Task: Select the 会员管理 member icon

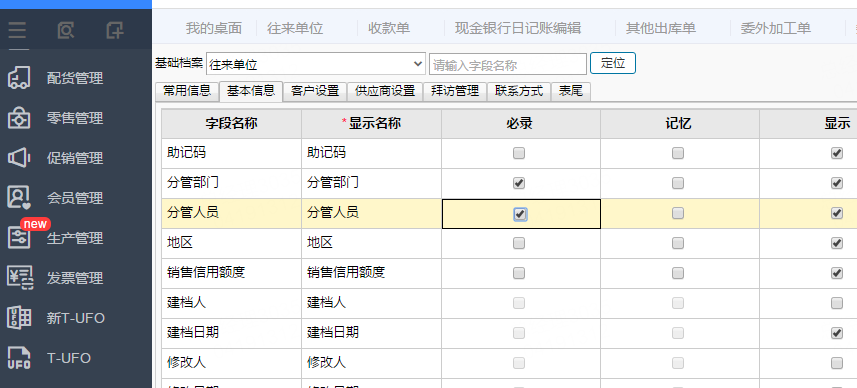Action: pos(19,198)
